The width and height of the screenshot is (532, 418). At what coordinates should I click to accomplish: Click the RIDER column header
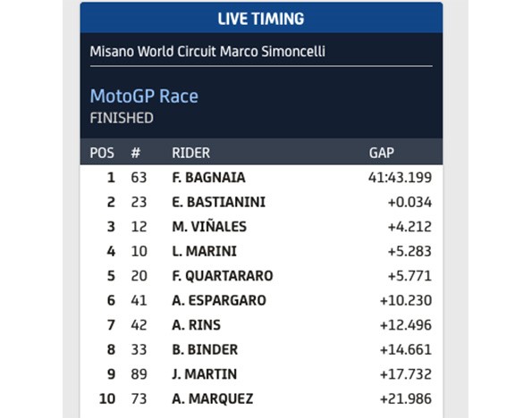point(190,153)
